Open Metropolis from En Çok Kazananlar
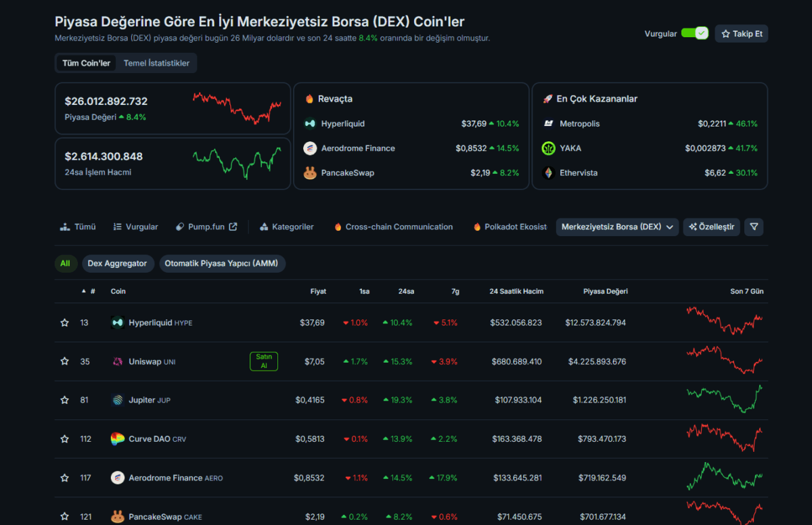This screenshot has width=812, height=525. tap(580, 124)
